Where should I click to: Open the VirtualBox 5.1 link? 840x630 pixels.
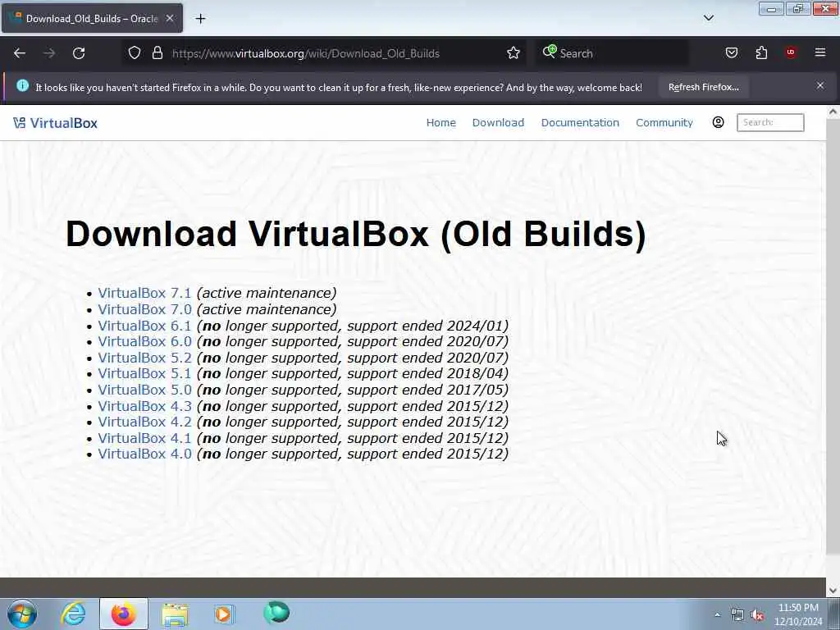[x=144, y=373]
